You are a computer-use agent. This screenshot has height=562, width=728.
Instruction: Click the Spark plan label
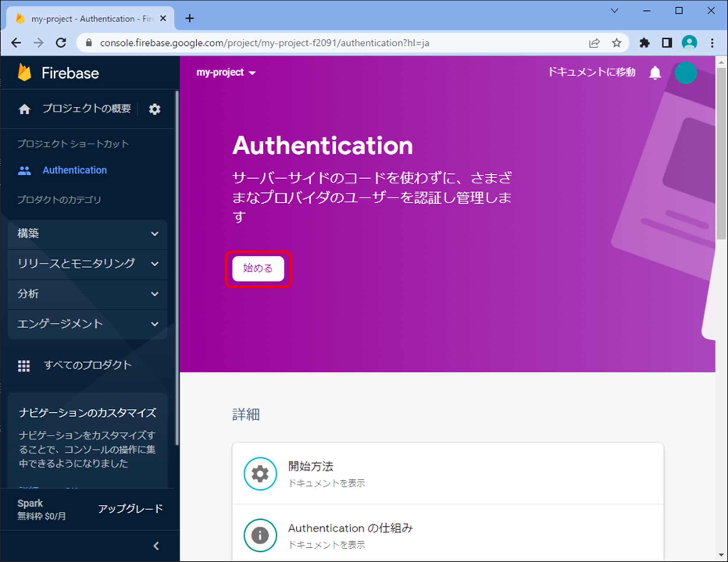tap(30, 503)
